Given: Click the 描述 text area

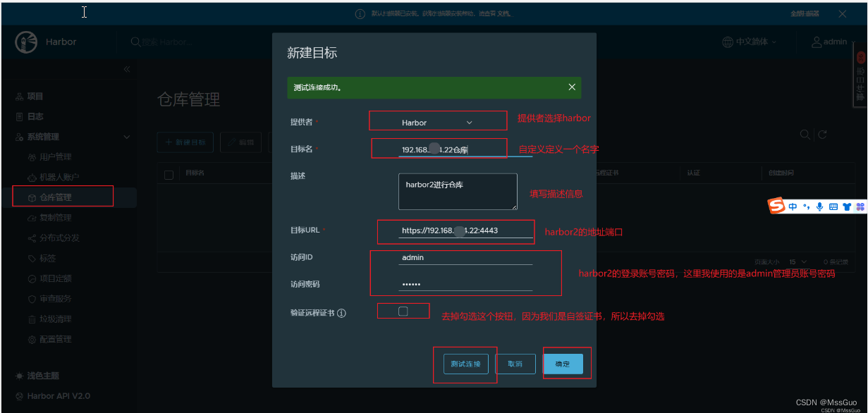Looking at the screenshot, I should coord(458,192).
